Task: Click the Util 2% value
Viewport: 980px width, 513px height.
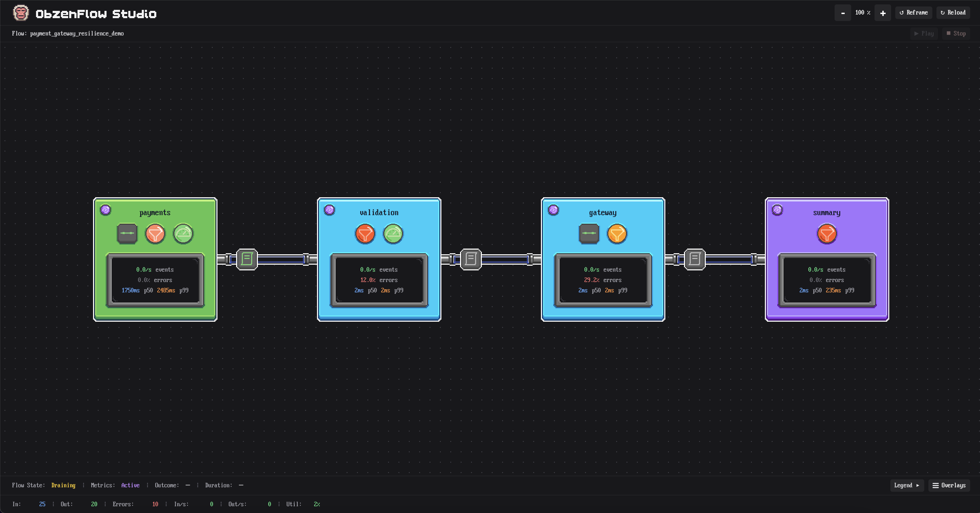Action: tap(316, 504)
